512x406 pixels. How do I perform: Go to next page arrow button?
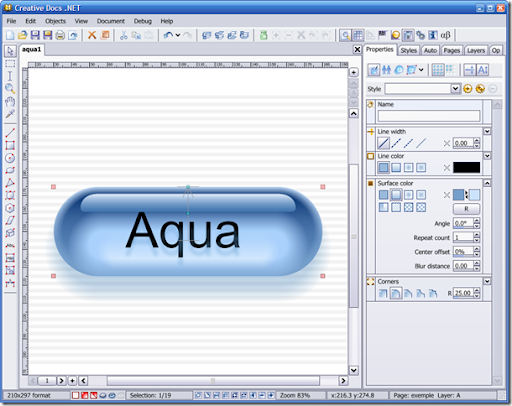pyautogui.click(x=61, y=380)
